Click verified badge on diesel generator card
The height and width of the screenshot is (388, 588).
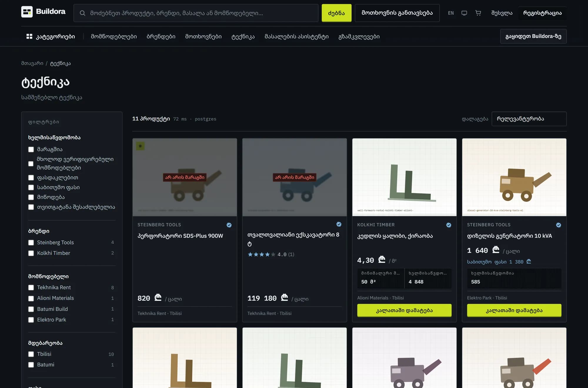coord(559,225)
